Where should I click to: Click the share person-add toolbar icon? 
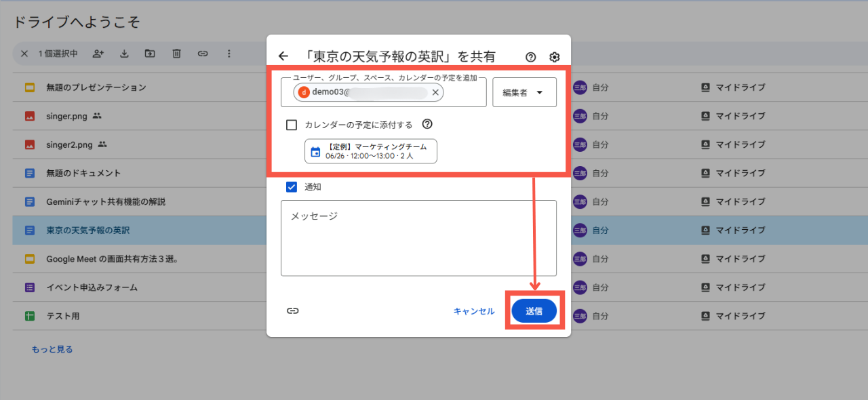[x=98, y=54]
